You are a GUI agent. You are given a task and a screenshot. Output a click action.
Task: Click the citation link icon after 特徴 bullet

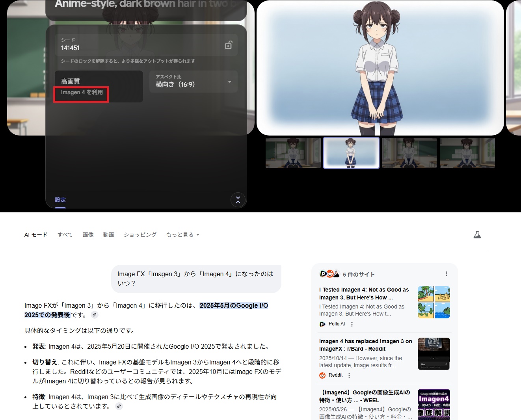pyautogui.click(x=119, y=406)
